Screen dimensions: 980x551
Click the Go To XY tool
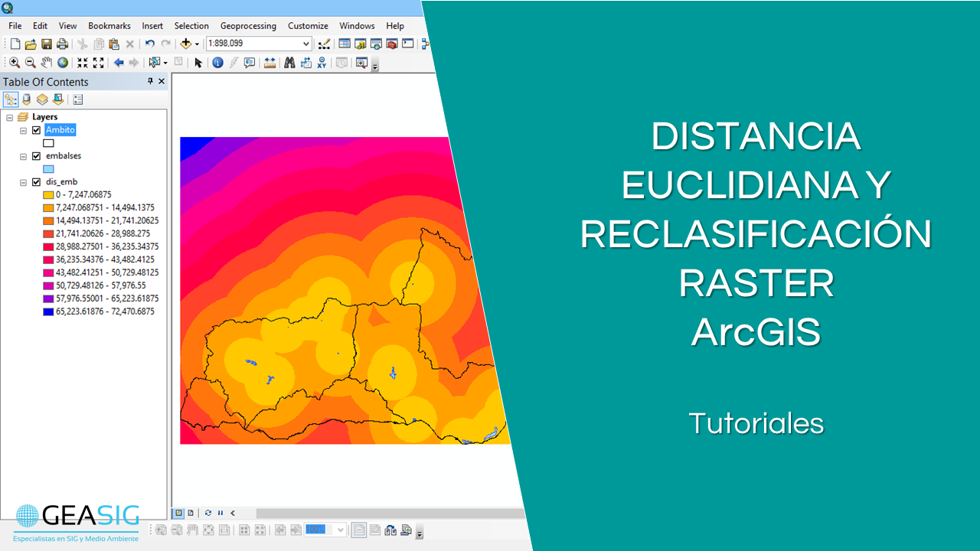(x=322, y=63)
